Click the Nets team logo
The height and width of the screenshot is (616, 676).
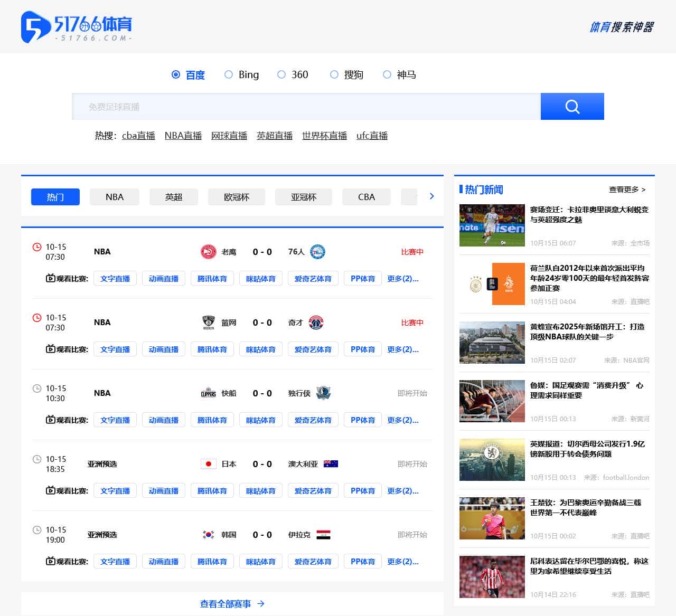(209, 323)
